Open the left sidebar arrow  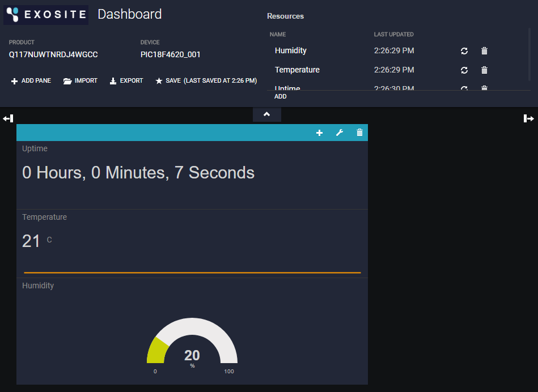7,118
